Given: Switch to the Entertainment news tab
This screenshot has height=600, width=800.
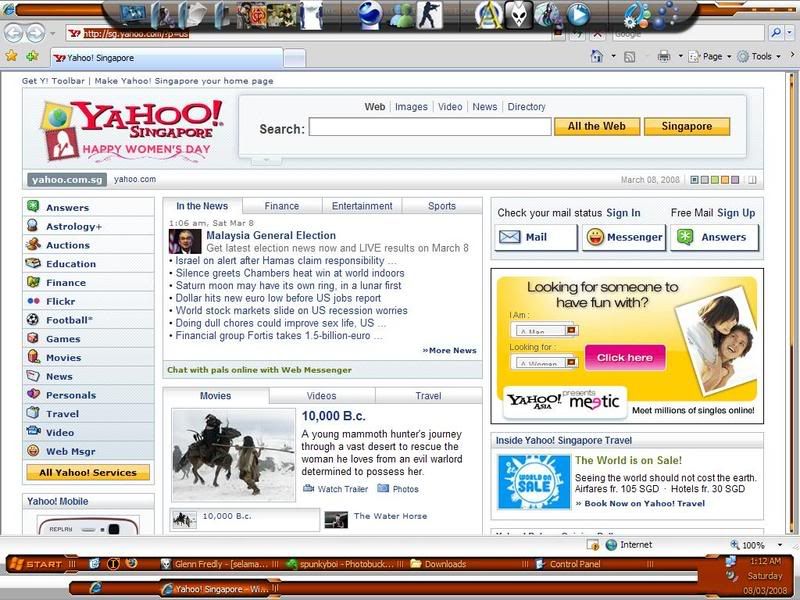Looking at the screenshot, I should coord(362,206).
